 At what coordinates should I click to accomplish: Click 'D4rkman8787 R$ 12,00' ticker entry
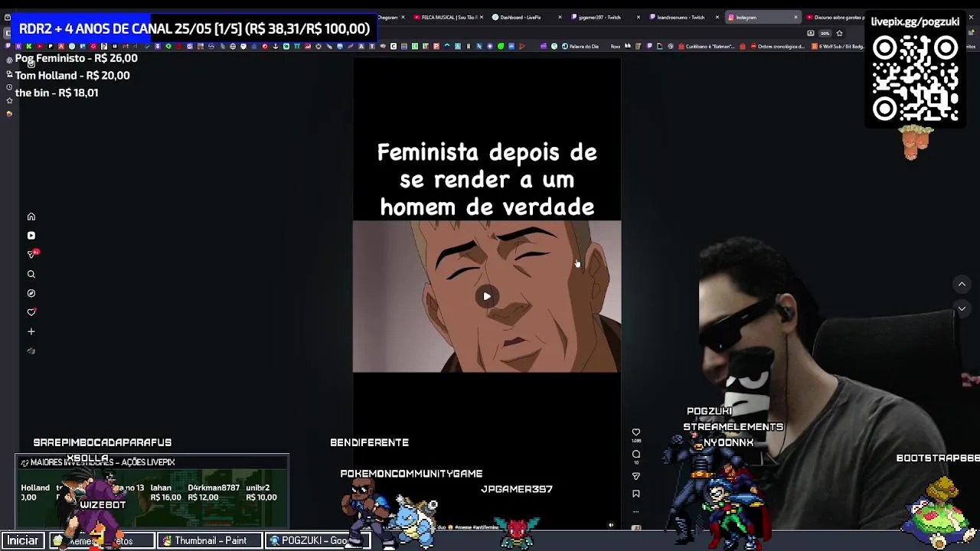(x=214, y=492)
